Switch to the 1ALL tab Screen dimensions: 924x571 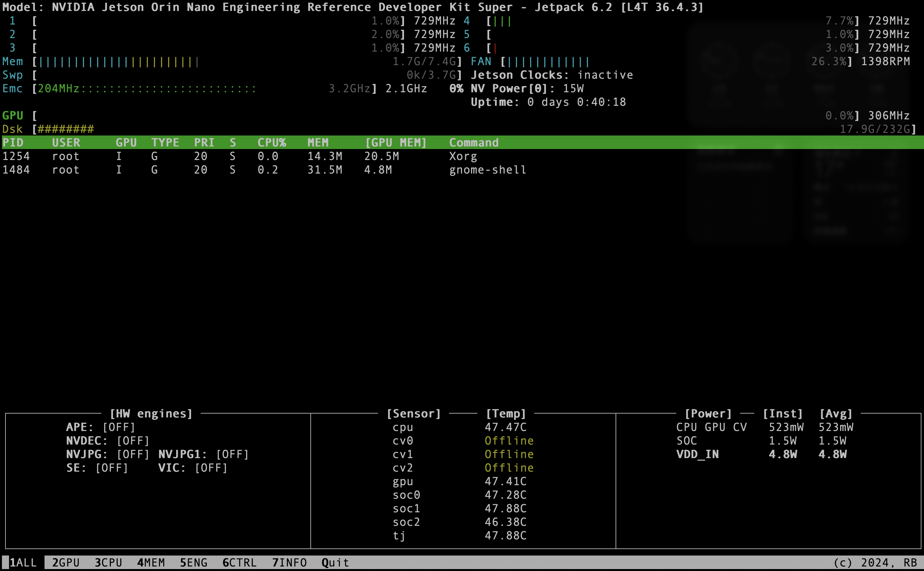23,563
